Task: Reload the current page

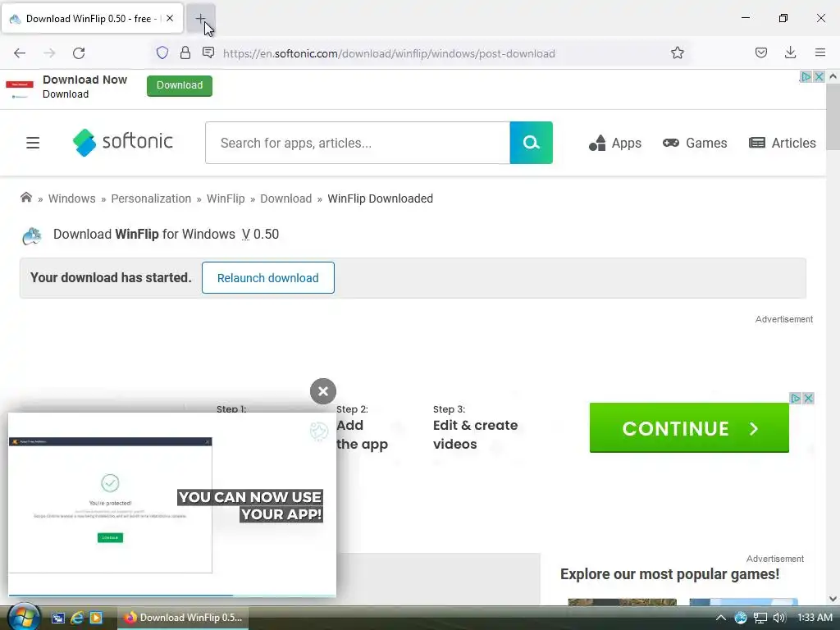Action: pos(79,53)
